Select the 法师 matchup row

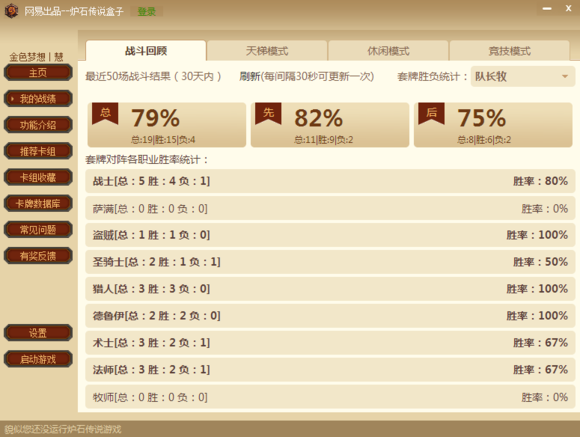(330, 369)
